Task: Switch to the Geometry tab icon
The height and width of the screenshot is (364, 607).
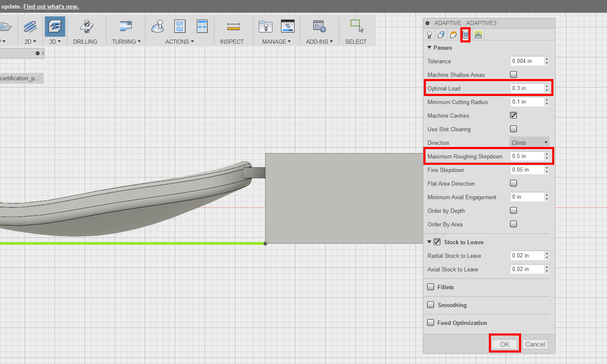Action: click(x=441, y=35)
